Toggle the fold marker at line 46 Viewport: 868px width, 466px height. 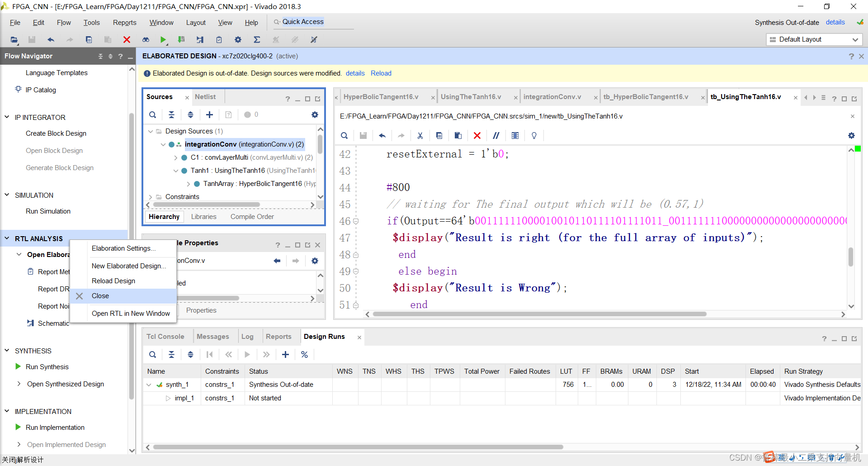click(356, 221)
